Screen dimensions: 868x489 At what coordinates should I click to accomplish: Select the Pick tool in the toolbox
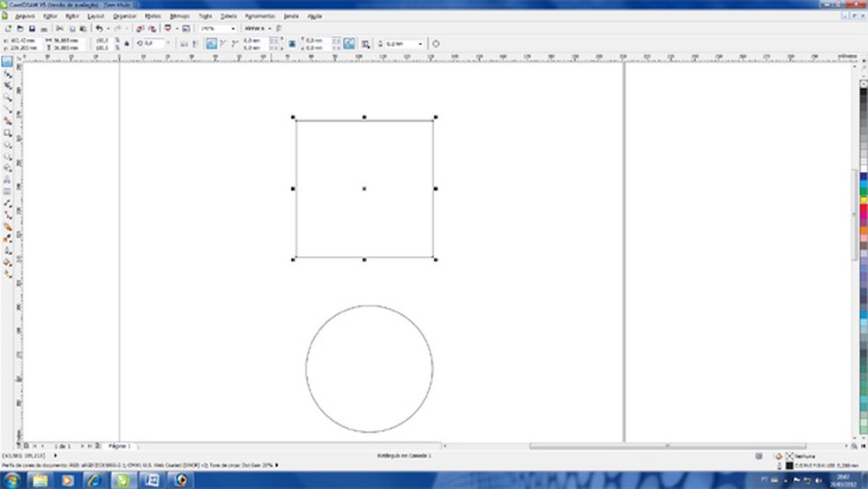(7, 63)
